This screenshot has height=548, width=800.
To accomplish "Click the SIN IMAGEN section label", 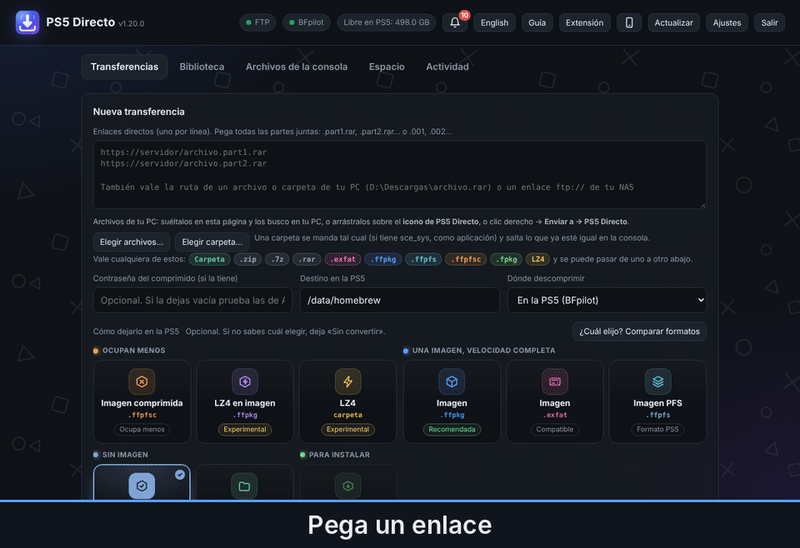I will [125, 455].
